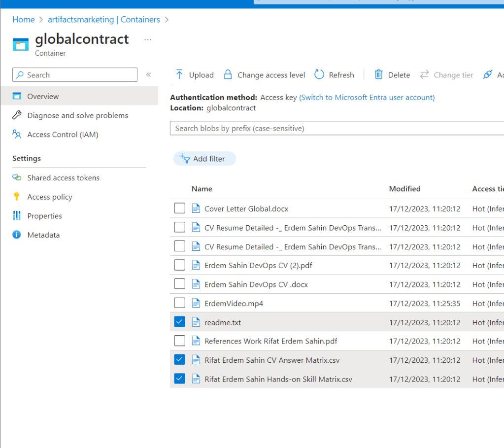Go to the Home breadcrumb

24,19
